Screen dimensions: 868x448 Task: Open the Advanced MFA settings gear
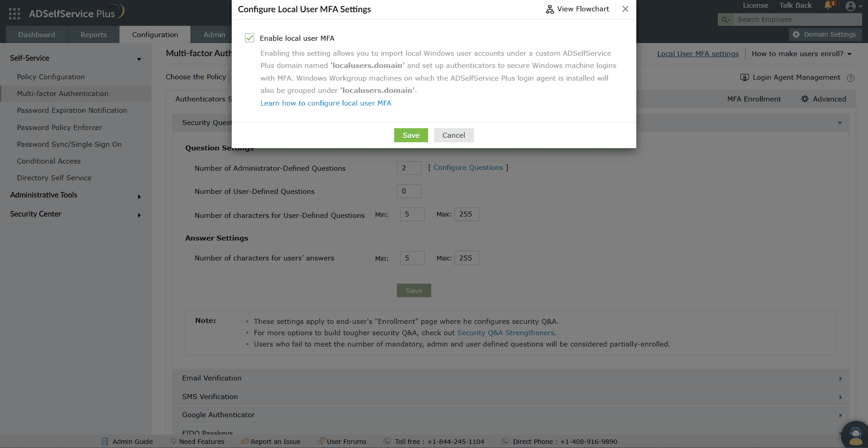(805, 99)
